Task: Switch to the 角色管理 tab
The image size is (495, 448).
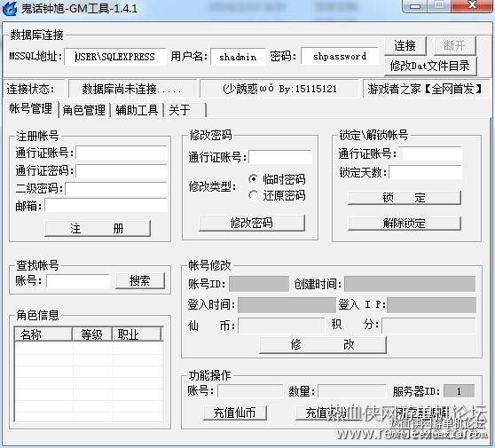Action: 84,110
